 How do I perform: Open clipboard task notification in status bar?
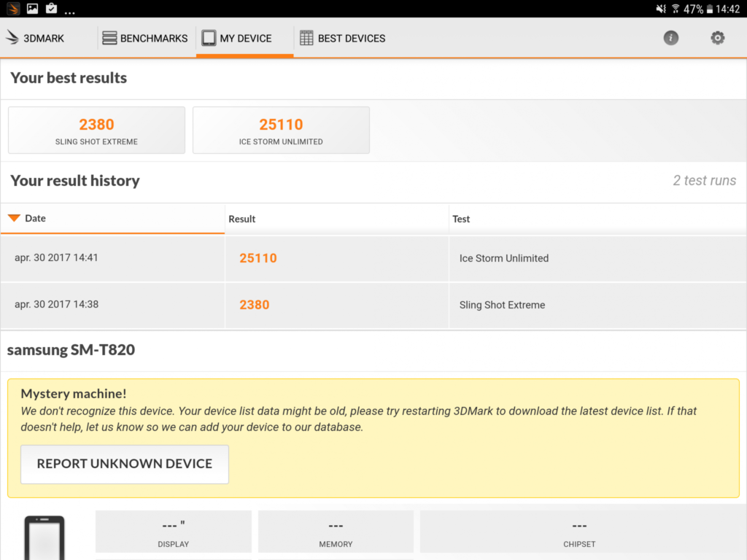coord(52,8)
